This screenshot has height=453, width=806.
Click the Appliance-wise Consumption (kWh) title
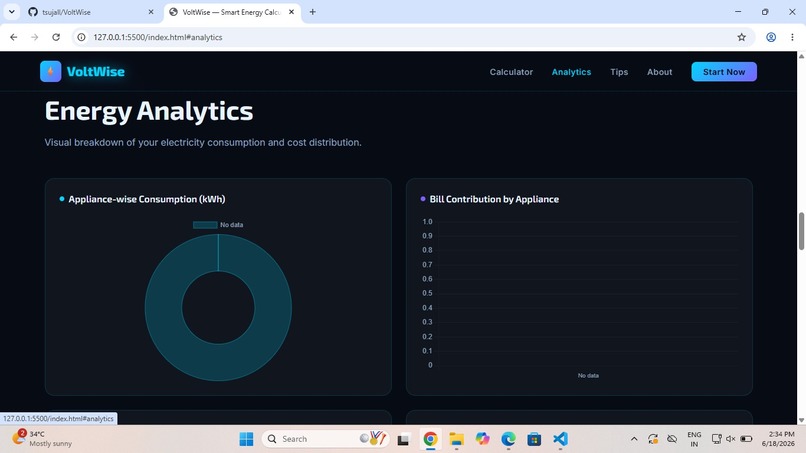(146, 199)
